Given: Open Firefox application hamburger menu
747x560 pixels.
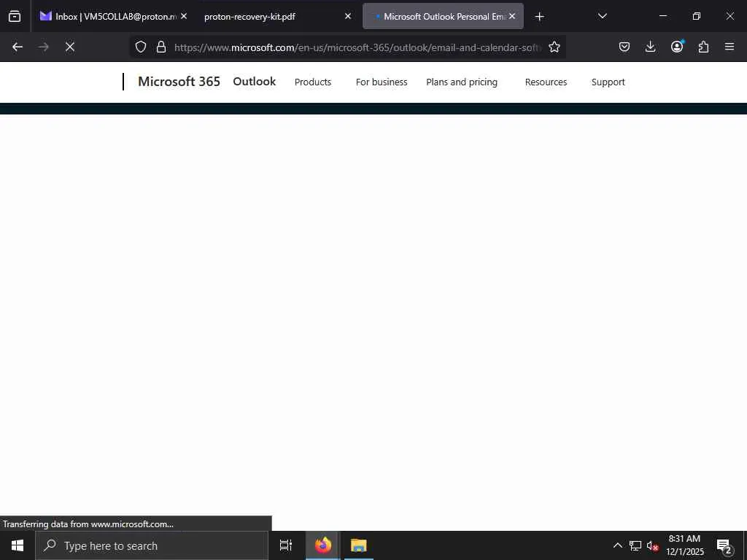Looking at the screenshot, I should pos(729,47).
